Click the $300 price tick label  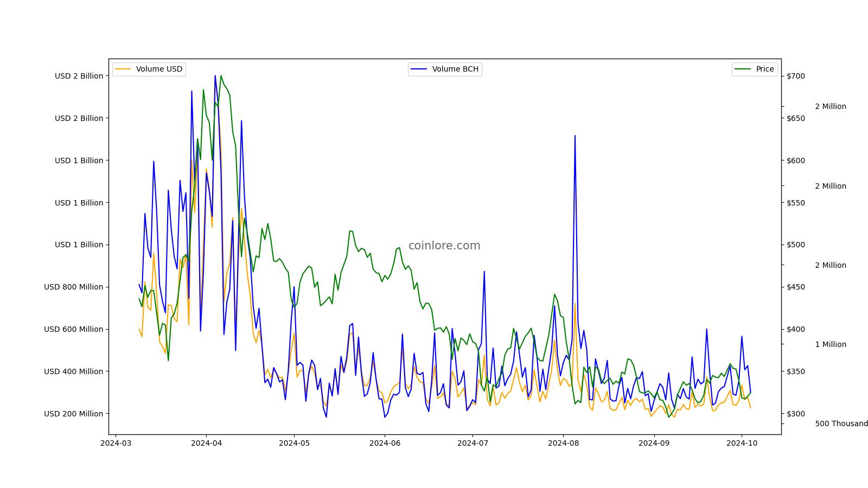[x=796, y=414]
